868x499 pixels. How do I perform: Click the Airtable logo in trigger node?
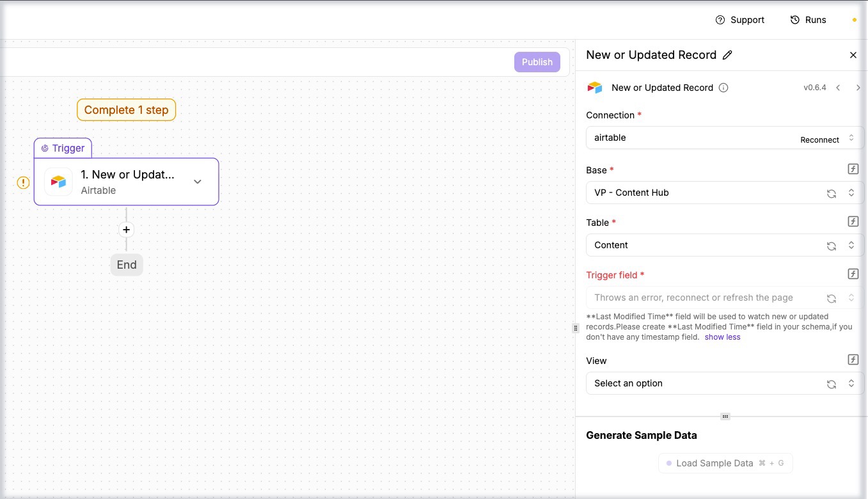coord(58,182)
